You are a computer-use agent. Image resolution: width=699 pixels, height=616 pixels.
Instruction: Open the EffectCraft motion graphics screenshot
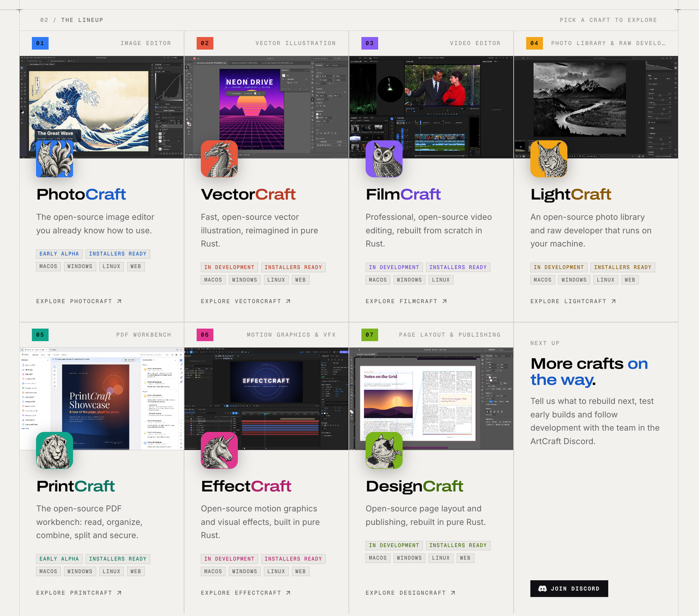[x=266, y=399]
